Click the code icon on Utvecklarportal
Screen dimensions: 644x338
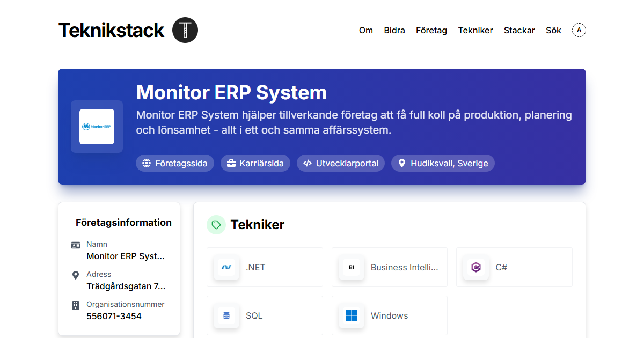[308, 164]
